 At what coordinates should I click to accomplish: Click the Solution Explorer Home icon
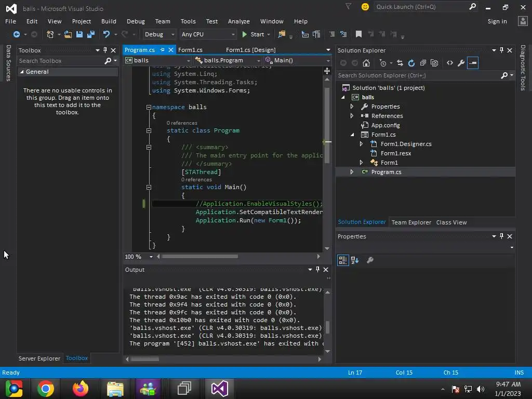[366, 63]
